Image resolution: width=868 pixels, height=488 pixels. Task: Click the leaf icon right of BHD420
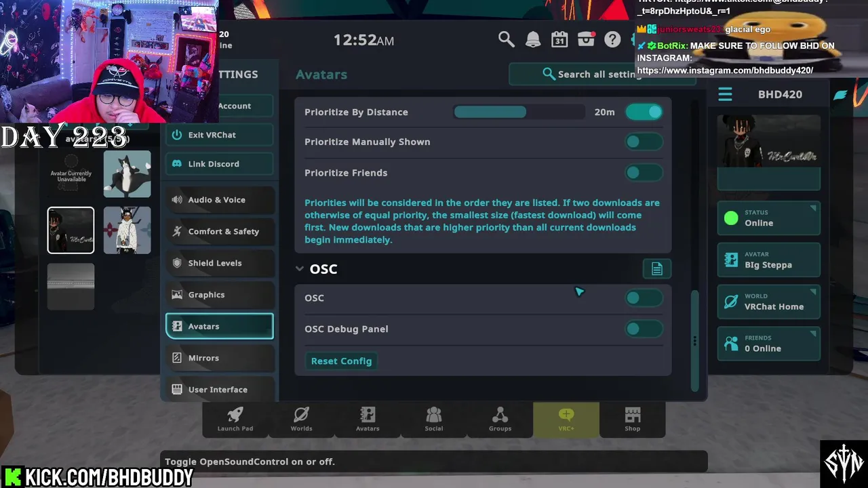point(841,95)
